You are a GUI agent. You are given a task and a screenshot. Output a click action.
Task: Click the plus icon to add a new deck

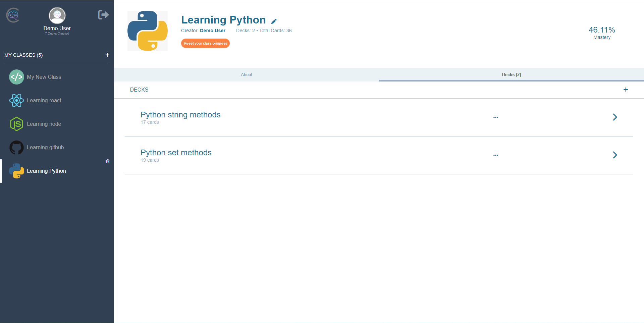[626, 90]
